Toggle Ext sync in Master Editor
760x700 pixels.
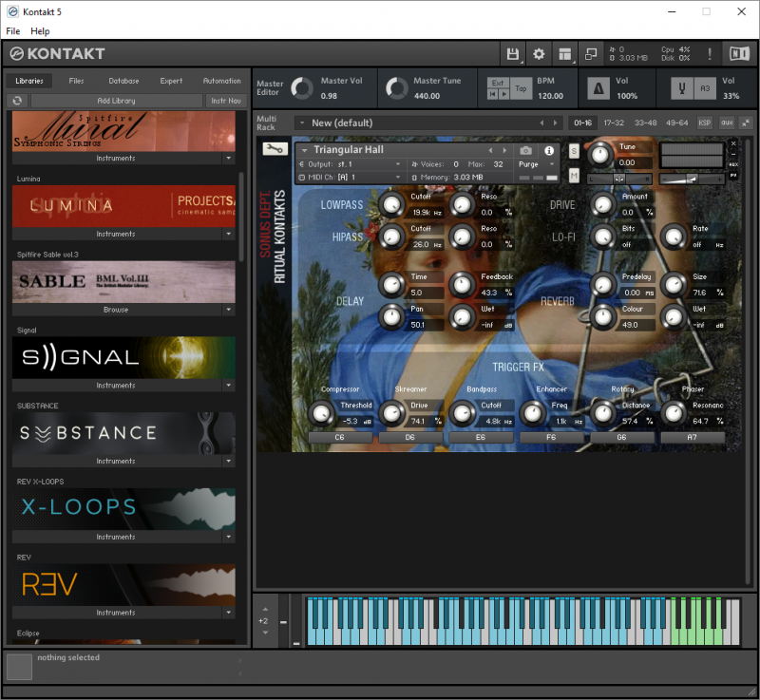498,83
